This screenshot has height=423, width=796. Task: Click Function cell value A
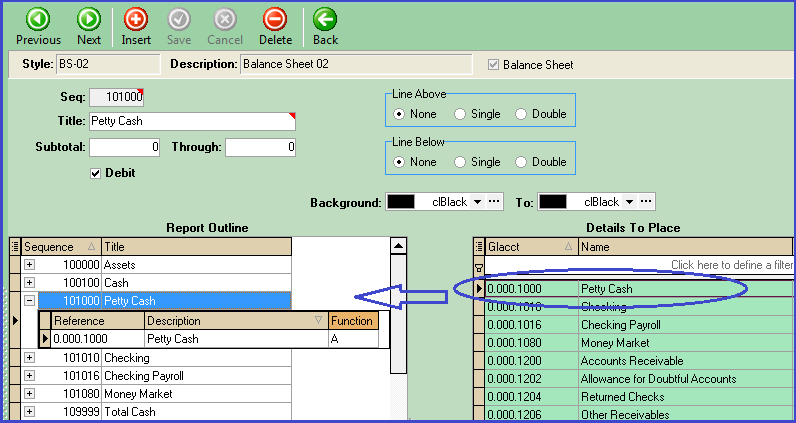353,339
